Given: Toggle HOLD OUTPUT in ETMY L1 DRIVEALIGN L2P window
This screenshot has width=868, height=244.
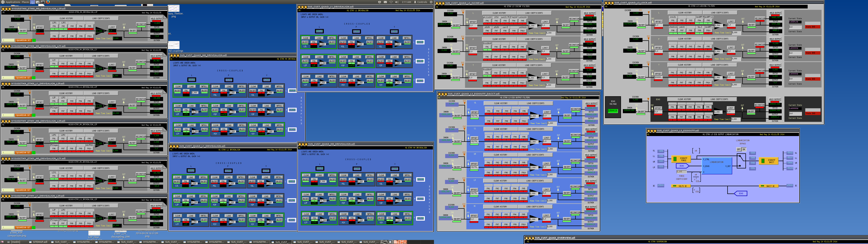Looking at the screenshot, I should [x=156, y=206].
